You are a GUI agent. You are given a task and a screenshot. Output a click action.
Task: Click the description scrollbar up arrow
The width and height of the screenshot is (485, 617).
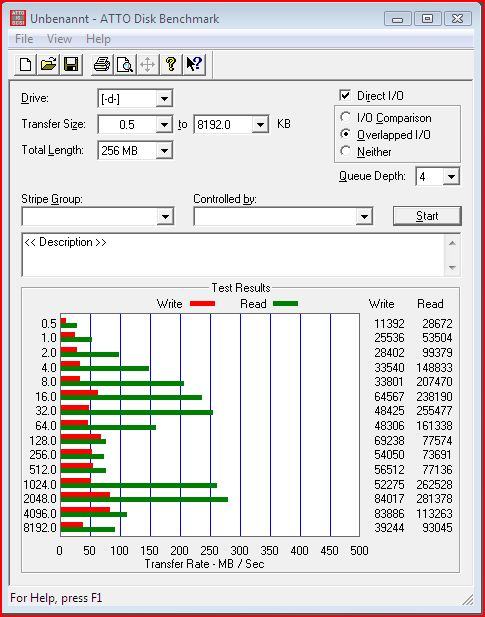[452, 243]
